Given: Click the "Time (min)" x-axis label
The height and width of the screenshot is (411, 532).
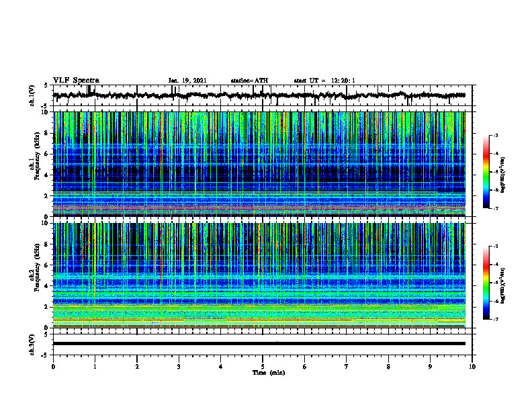Looking at the screenshot, I should point(269,373).
